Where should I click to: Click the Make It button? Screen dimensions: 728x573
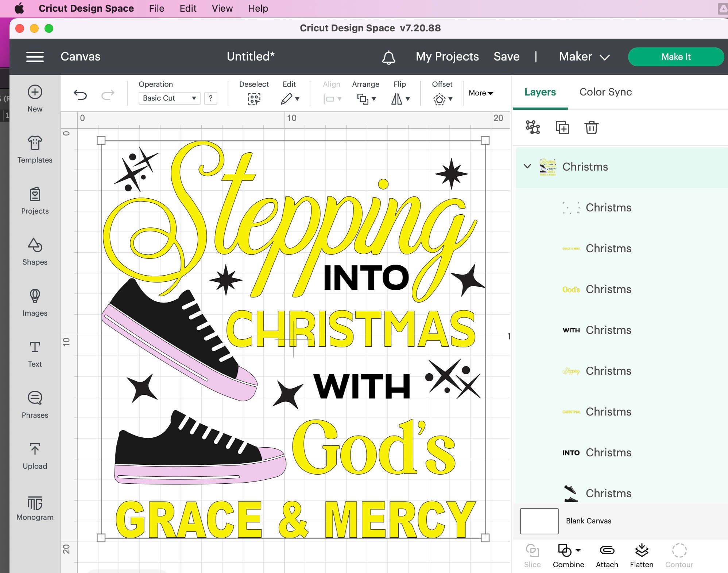click(x=675, y=56)
